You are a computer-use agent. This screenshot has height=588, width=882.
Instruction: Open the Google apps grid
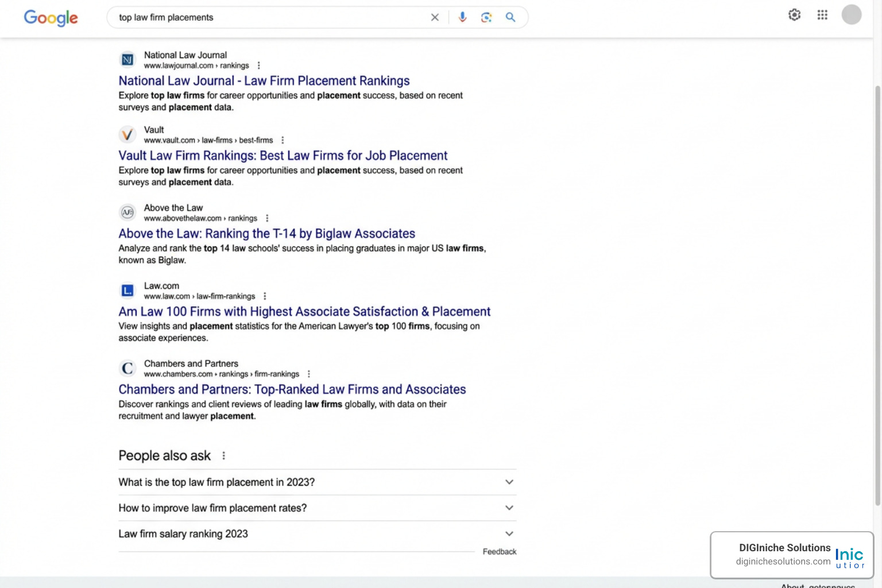[x=822, y=15]
